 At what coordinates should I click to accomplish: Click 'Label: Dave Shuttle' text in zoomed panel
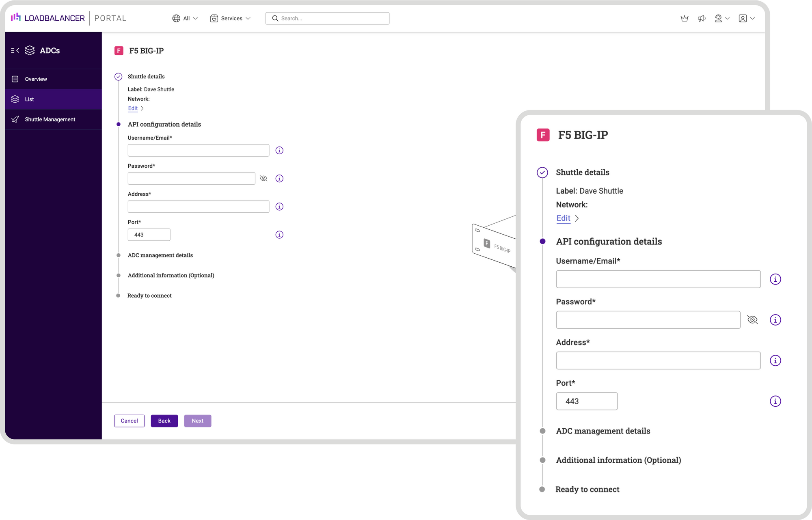590,191
